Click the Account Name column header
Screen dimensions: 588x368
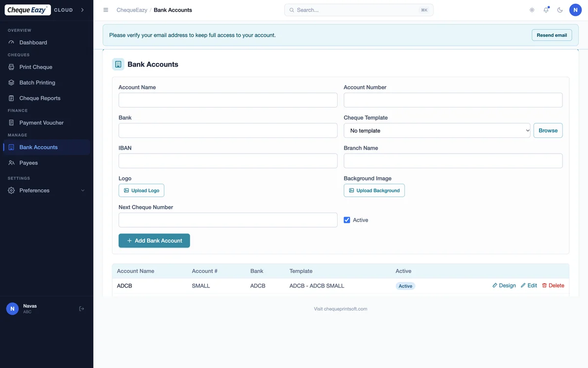(136, 271)
